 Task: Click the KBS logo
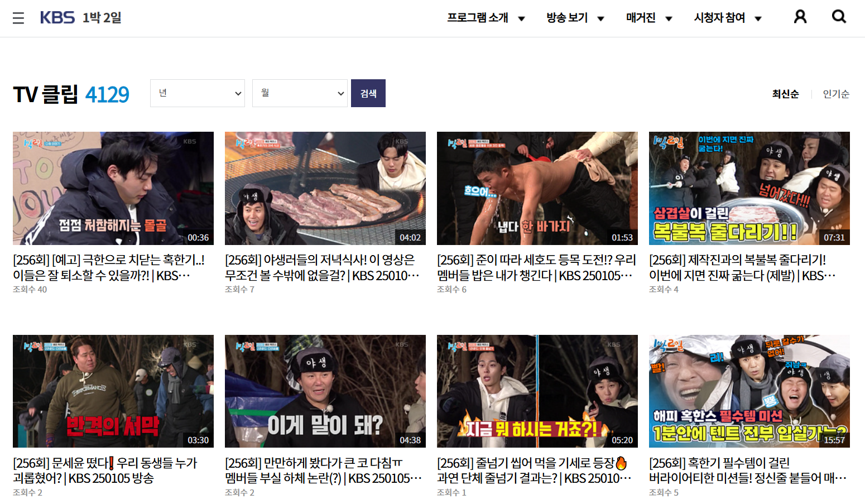pyautogui.click(x=57, y=17)
